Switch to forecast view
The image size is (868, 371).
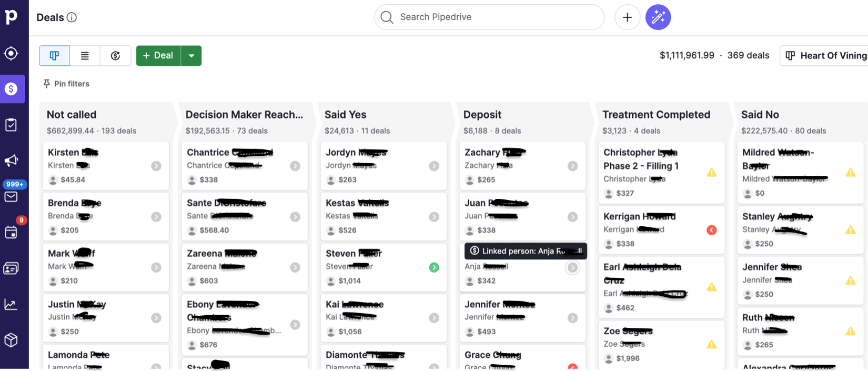pos(115,56)
